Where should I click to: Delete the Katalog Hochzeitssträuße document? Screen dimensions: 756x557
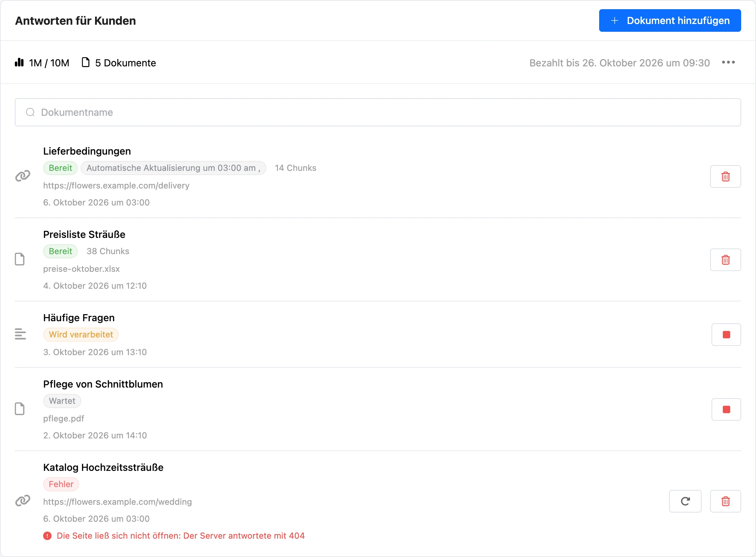click(725, 501)
